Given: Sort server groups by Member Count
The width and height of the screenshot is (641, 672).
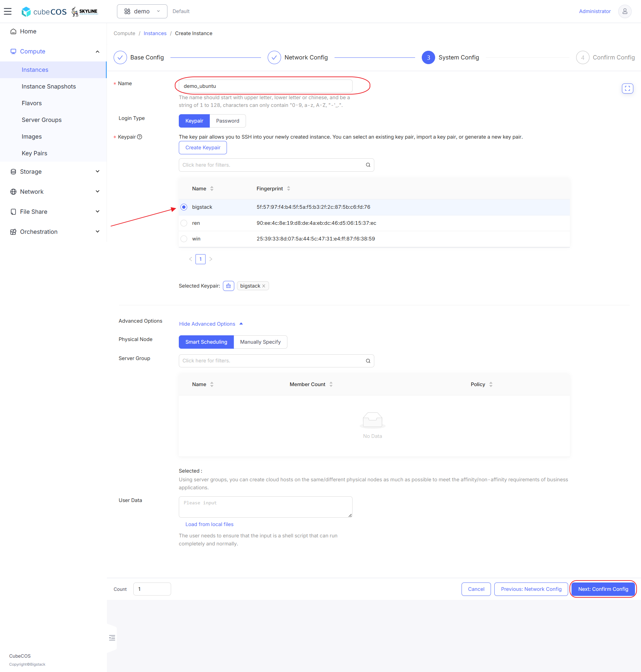Looking at the screenshot, I should click(x=331, y=384).
